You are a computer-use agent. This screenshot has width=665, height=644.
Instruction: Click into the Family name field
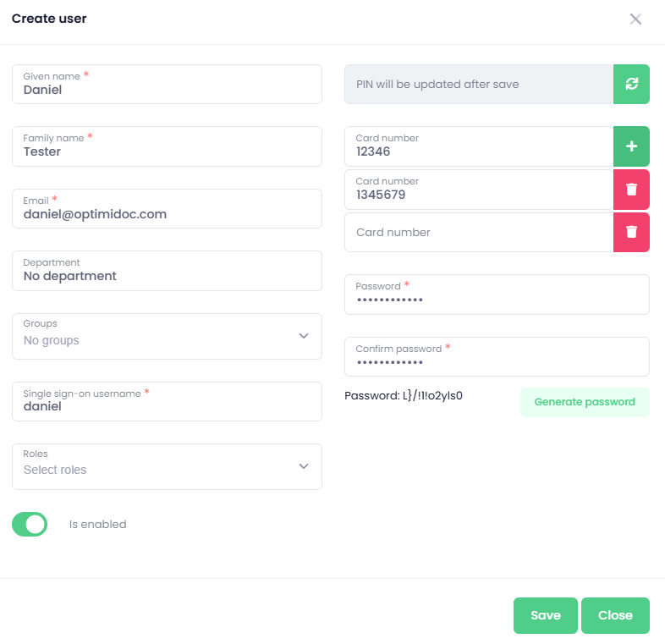pyautogui.click(x=167, y=146)
